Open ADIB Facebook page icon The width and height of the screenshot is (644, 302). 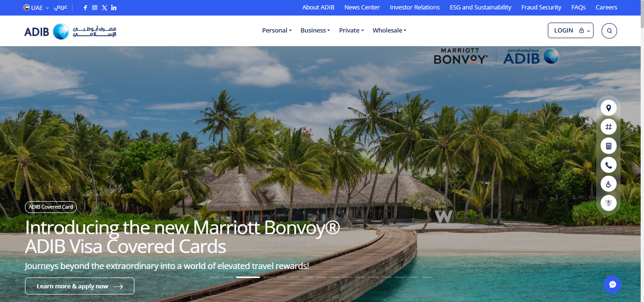coord(85,8)
